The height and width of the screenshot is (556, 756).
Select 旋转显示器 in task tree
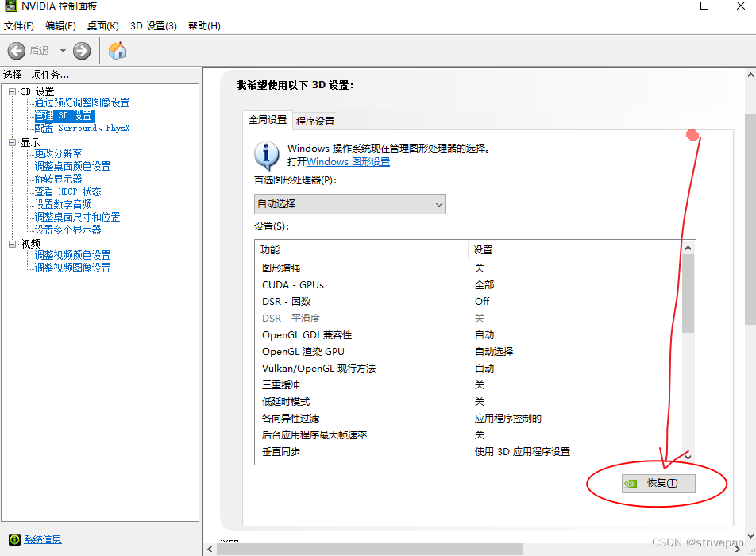pyautogui.click(x=58, y=179)
